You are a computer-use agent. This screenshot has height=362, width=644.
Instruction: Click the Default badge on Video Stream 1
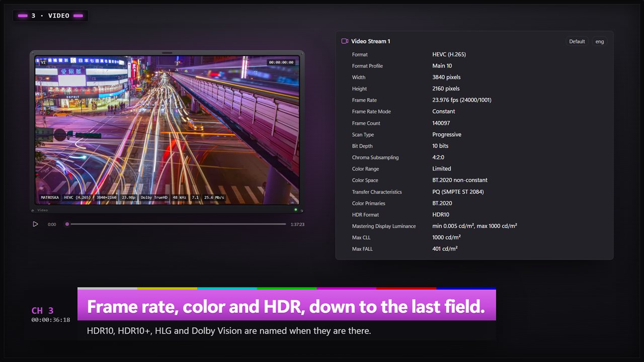[577, 42]
